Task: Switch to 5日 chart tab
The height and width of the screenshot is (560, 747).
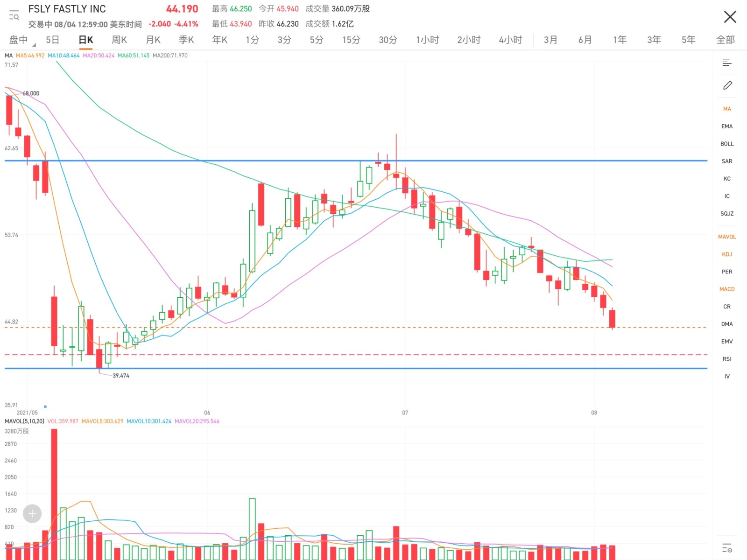Action: (x=52, y=40)
